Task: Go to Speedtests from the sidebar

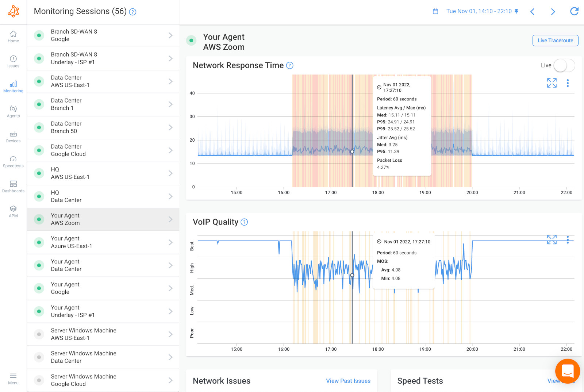Action: click(13, 161)
